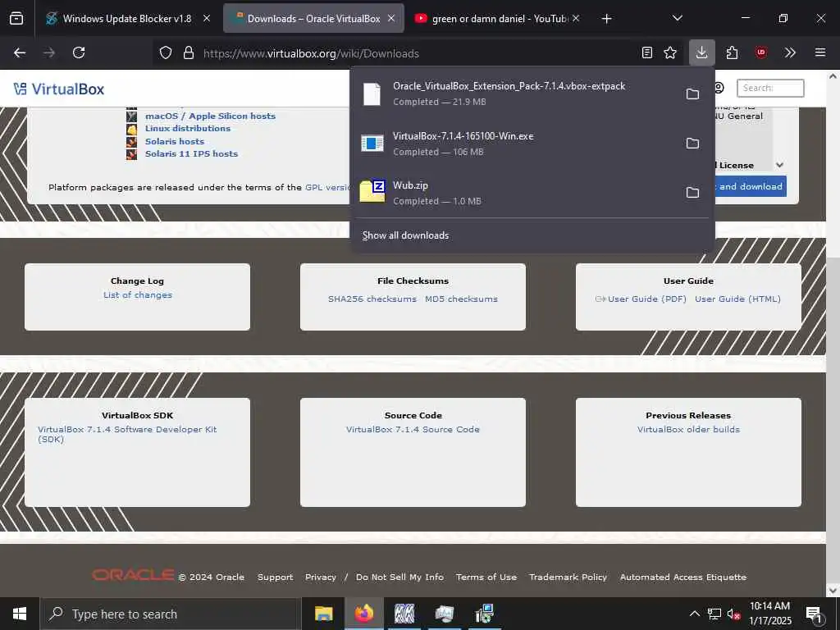Show Extension Pack file in folder
840x630 pixels.
pos(692,94)
